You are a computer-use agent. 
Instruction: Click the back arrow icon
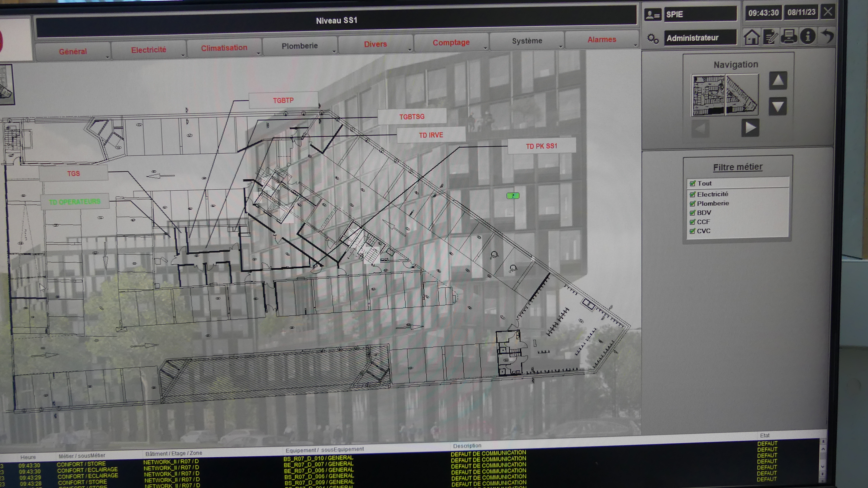[827, 36]
